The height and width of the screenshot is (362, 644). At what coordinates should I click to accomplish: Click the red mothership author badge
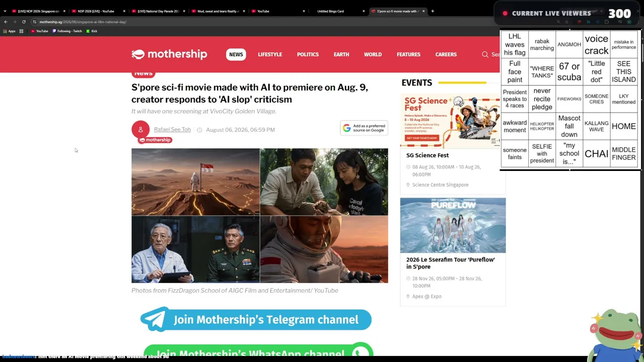coord(155,140)
